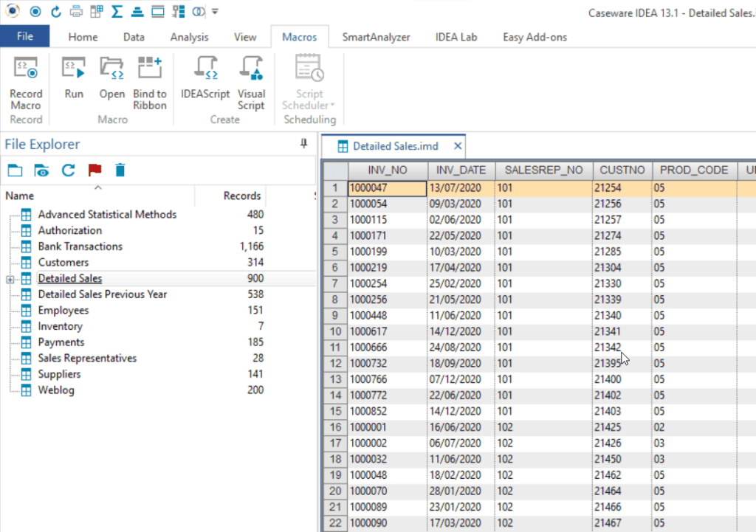
Task: Click the folder icon in File Explorer toolbar
Action: coord(15,170)
